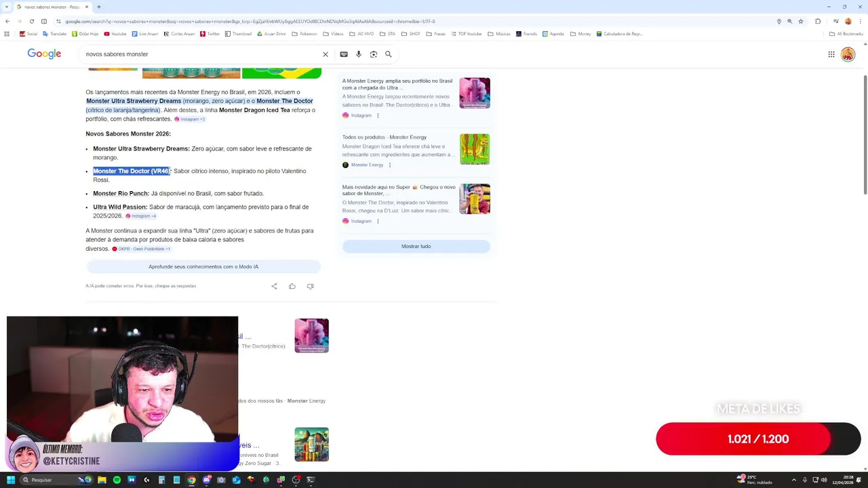Open Spotify from the taskbar
This screenshot has width=868, height=488.
click(x=117, y=480)
